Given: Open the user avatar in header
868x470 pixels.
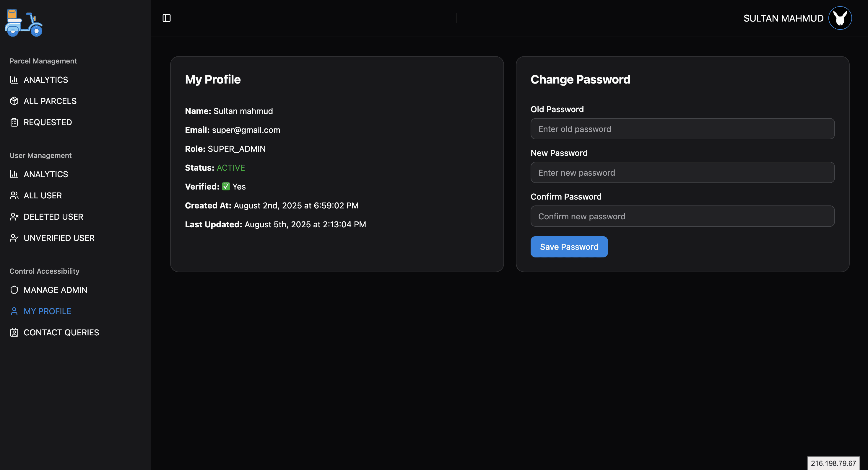Looking at the screenshot, I should [840, 18].
